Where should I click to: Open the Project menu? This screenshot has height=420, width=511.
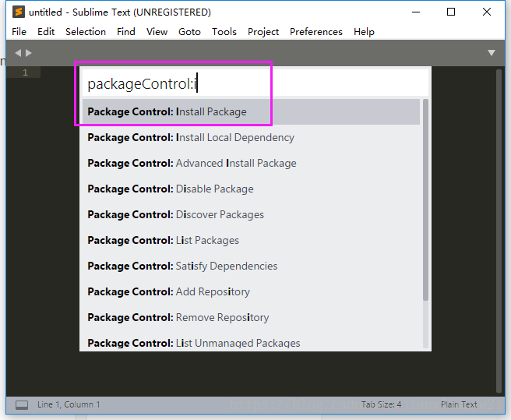coord(263,32)
